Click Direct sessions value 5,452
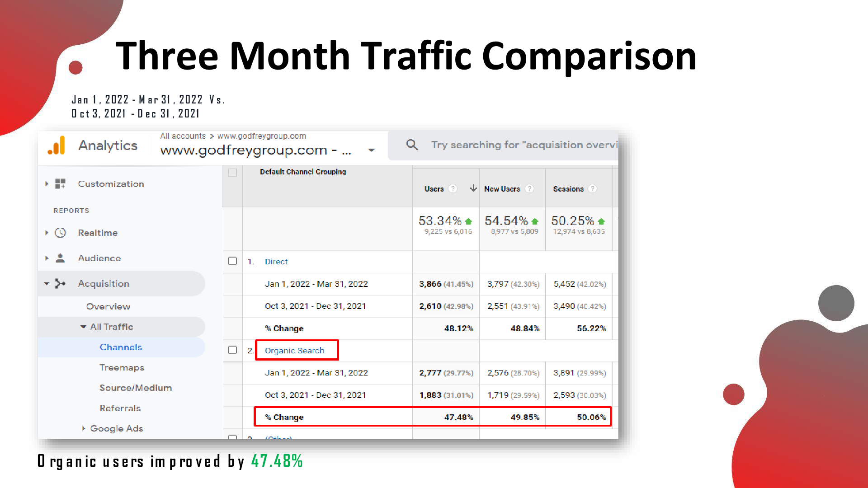The height and width of the screenshot is (488, 868). click(564, 284)
